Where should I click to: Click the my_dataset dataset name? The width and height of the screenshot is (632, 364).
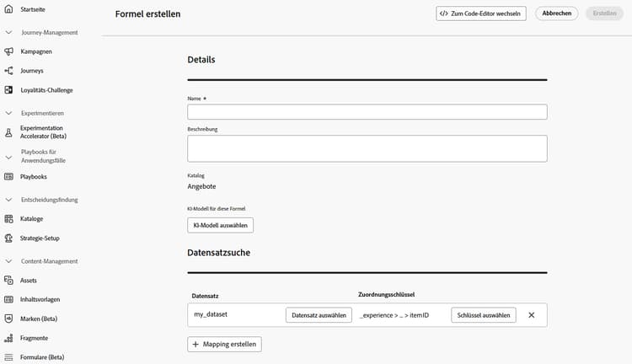[211, 314]
